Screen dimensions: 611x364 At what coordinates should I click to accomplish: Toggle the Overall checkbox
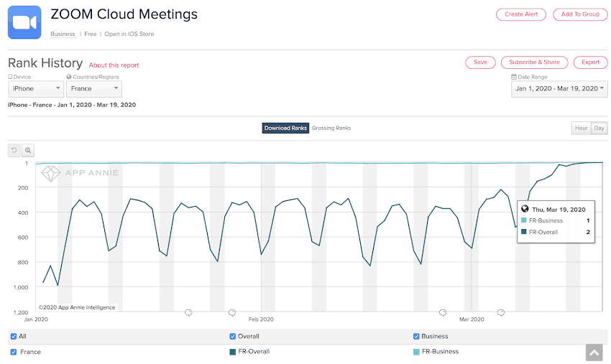(232, 336)
